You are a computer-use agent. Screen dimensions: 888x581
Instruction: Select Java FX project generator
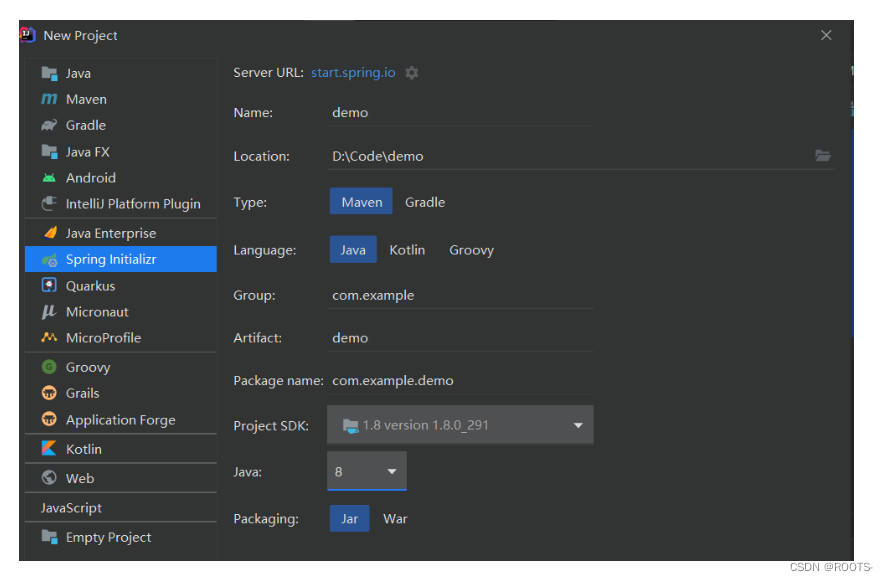[x=121, y=152]
